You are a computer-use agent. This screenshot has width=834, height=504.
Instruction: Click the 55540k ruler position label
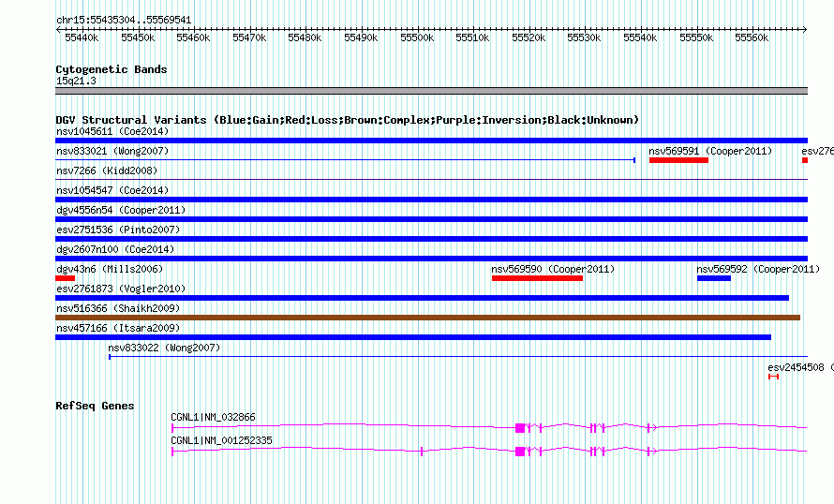coord(640,37)
